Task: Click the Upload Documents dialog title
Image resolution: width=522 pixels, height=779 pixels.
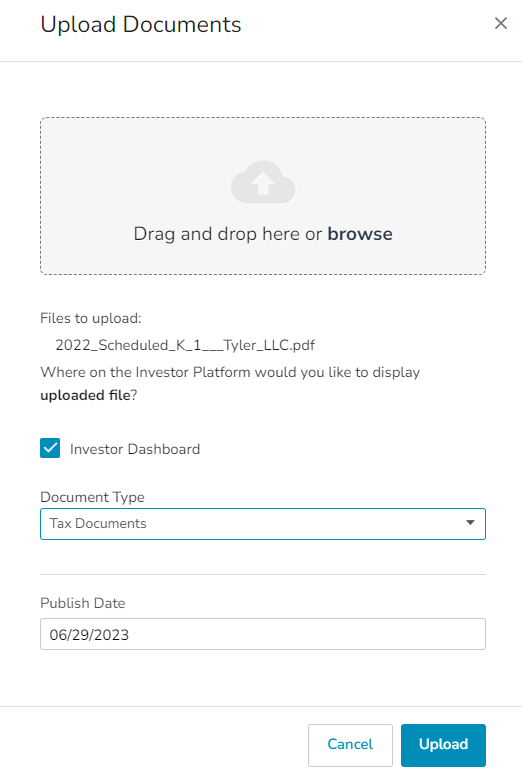Action: pyautogui.click(x=141, y=25)
